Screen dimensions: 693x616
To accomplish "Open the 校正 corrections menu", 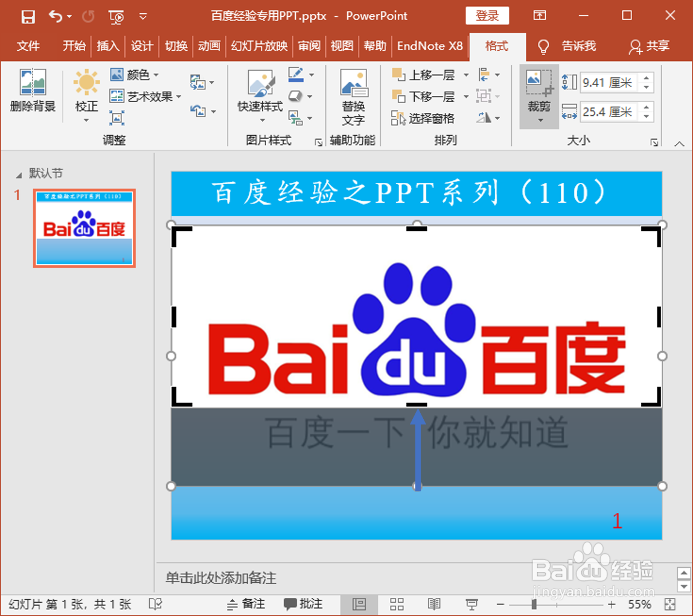I will tap(86, 97).
